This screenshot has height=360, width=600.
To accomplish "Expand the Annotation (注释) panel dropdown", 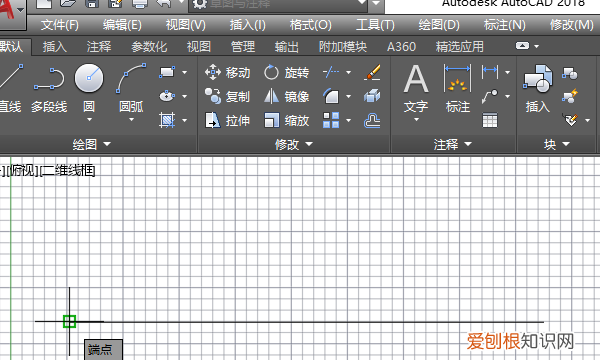I will 453,144.
